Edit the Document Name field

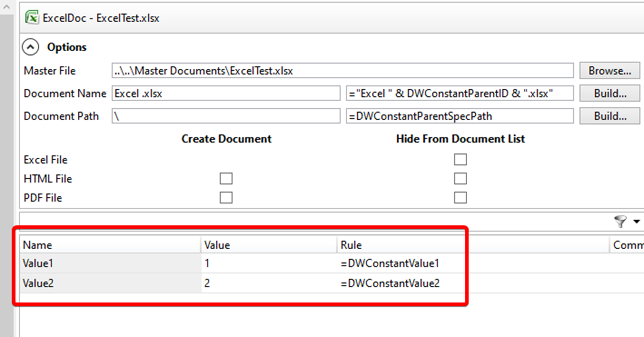(226, 93)
